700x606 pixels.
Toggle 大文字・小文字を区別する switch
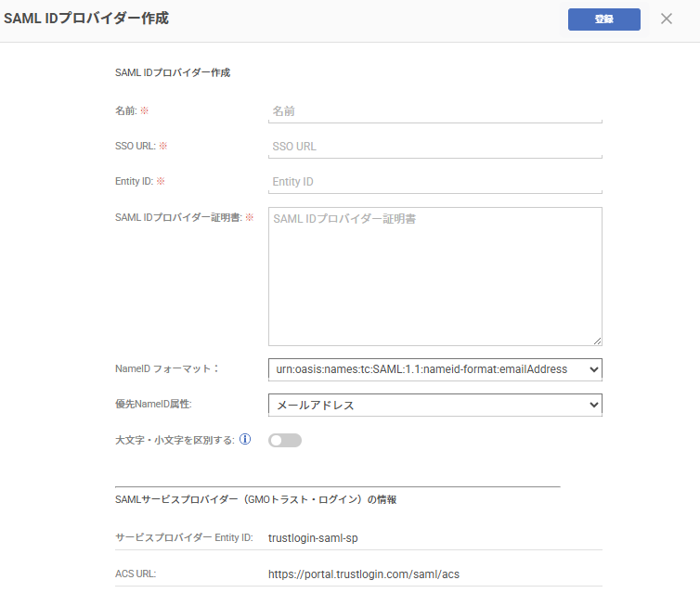tap(285, 441)
